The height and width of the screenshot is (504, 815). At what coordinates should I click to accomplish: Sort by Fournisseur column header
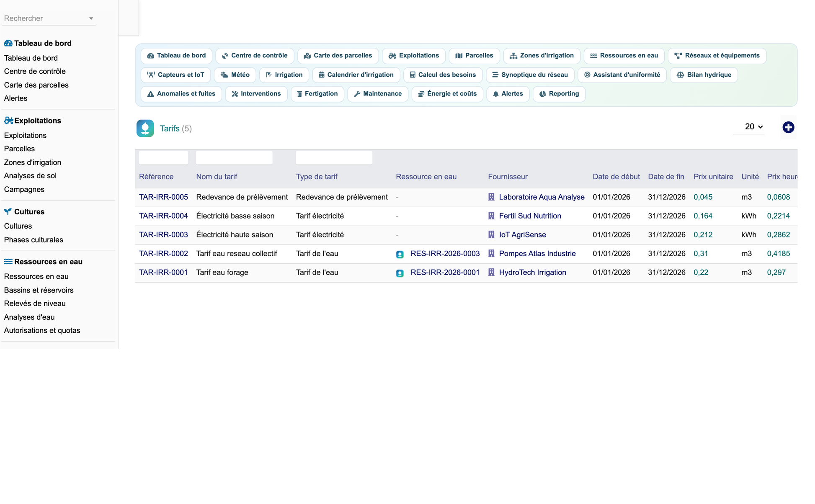point(508,177)
